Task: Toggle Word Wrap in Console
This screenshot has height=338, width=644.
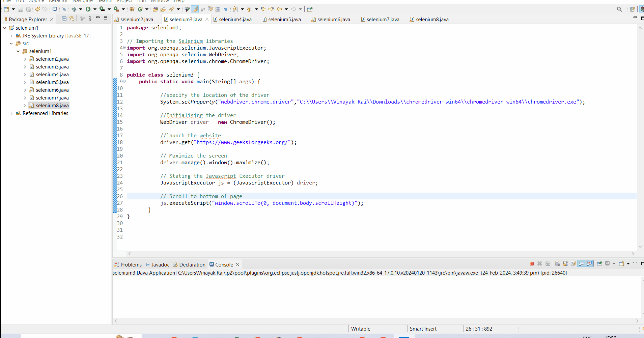Action: click(x=573, y=263)
